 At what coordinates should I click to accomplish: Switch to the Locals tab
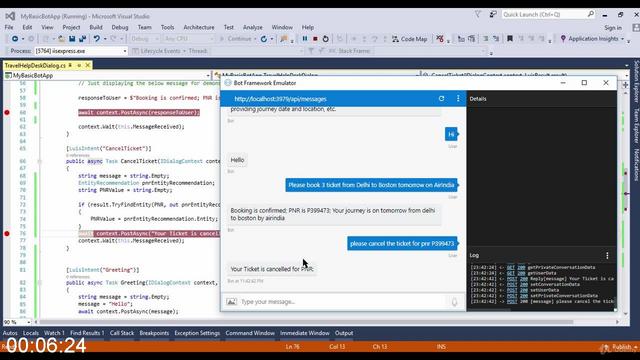click(31, 333)
